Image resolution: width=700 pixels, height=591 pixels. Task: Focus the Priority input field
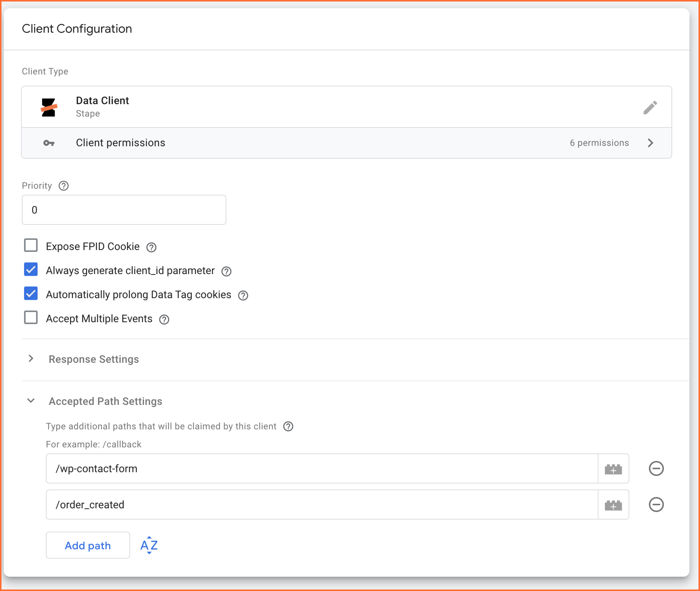coord(124,210)
